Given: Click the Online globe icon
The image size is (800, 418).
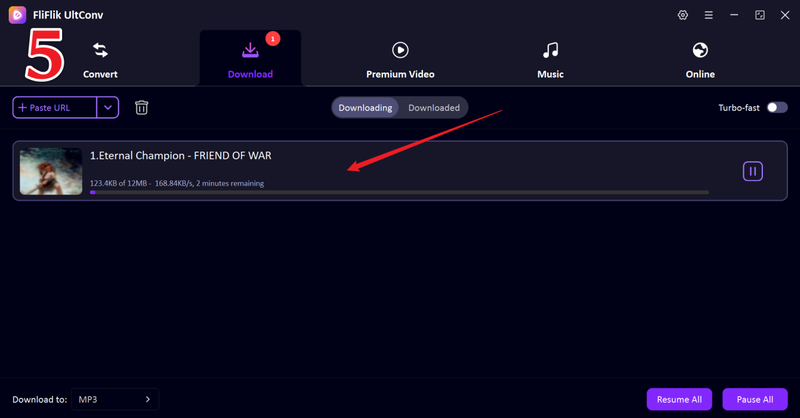Looking at the screenshot, I should pyautogui.click(x=700, y=50).
